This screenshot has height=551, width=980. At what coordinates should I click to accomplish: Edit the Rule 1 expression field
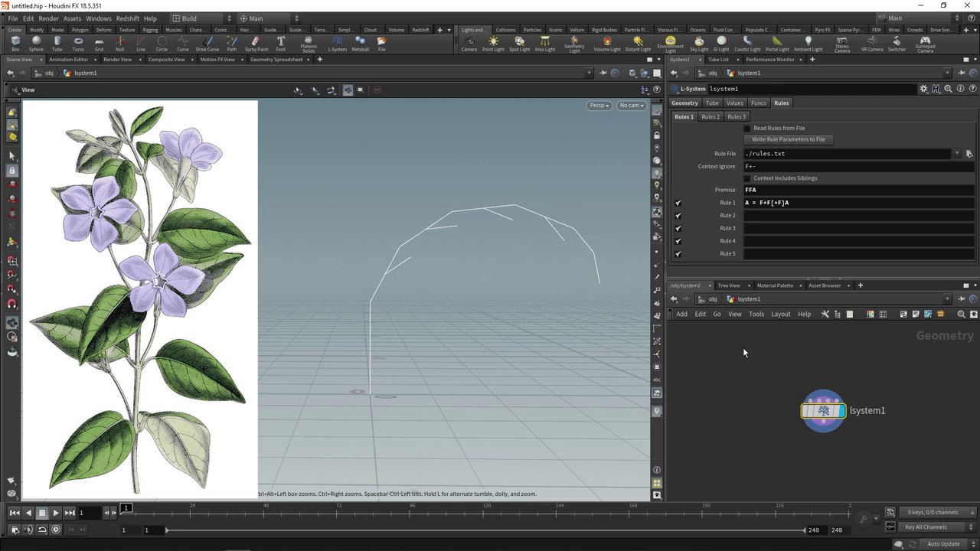[x=858, y=203]
